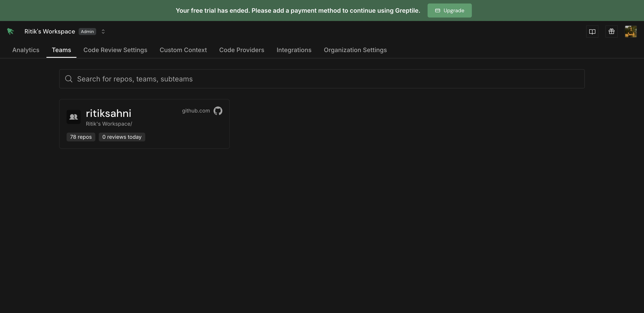
Task: Click the ritiksahni team members icon
Action: pos(74,117)
